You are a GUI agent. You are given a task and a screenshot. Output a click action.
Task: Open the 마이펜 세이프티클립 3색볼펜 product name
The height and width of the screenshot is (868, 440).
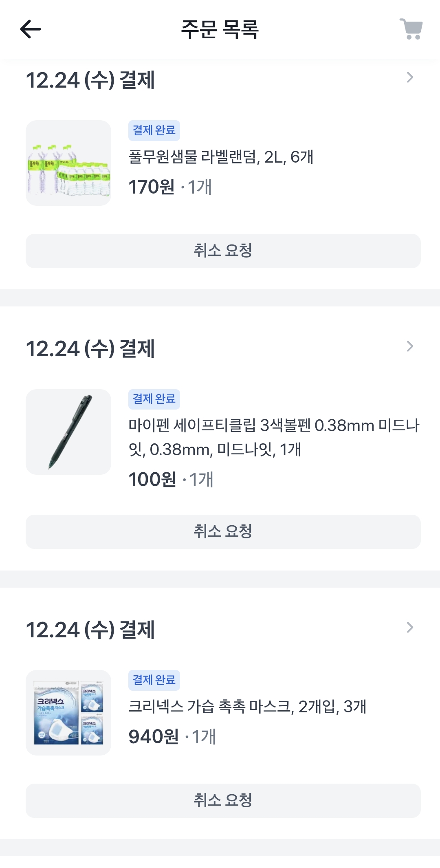274,437
